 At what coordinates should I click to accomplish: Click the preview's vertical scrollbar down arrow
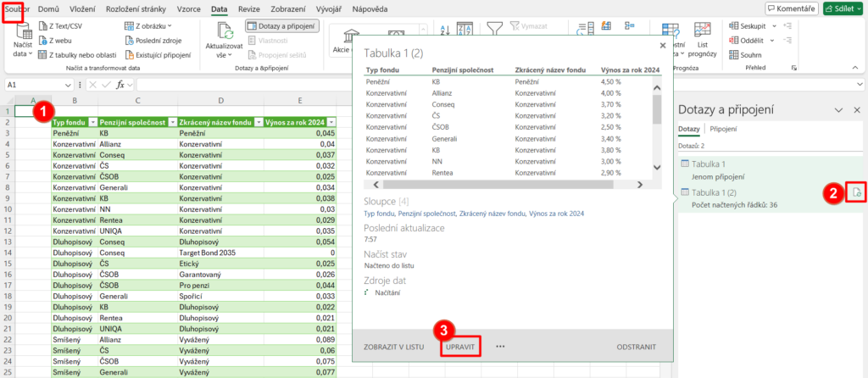(x=657, y=167)
